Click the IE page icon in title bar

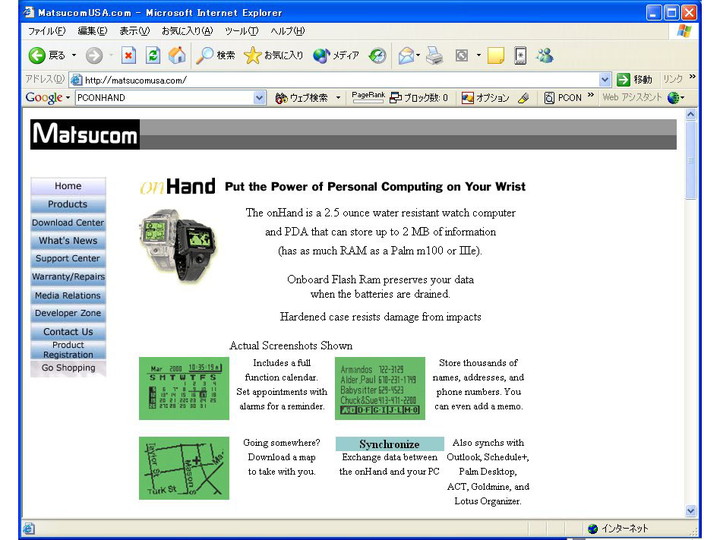[28, 12]
